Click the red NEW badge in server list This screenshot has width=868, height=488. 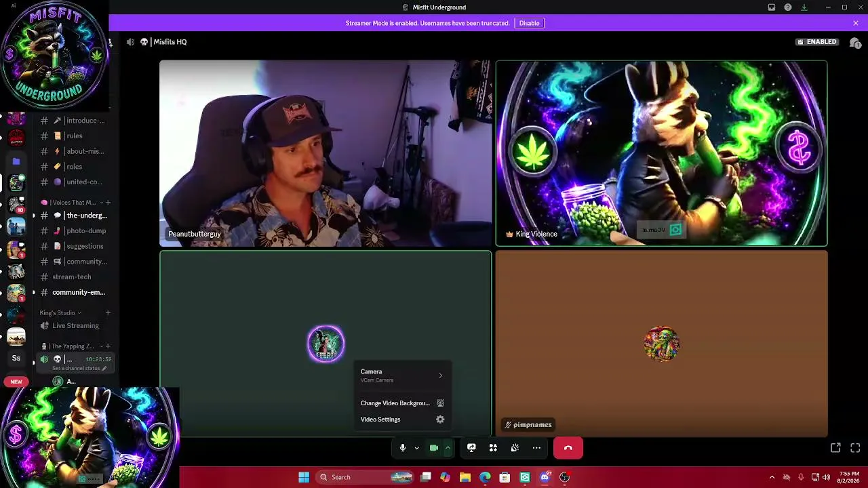tap(16, 382)
